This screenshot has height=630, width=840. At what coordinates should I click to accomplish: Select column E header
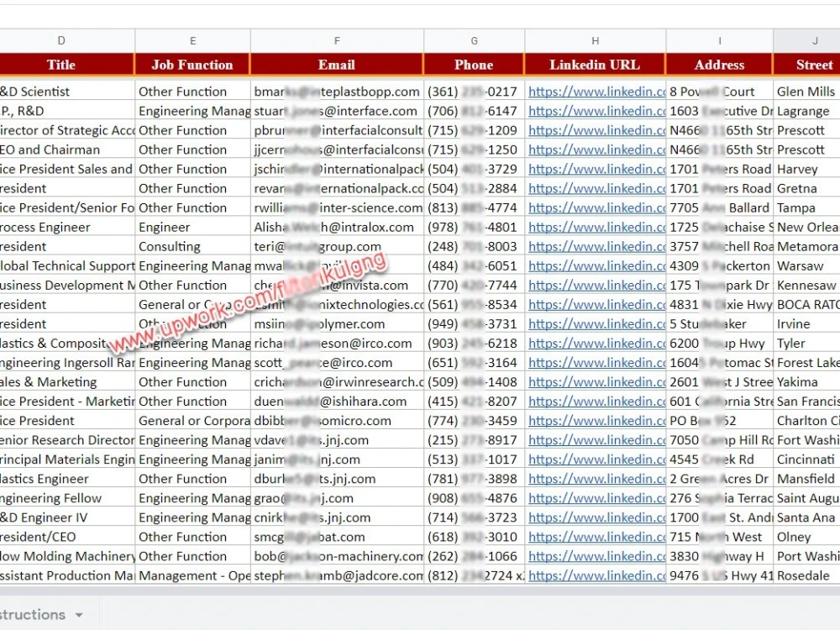point(193,40)
